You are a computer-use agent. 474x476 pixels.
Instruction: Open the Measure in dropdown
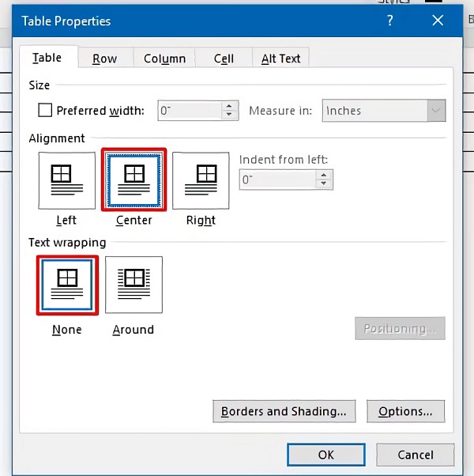[436, 111]
